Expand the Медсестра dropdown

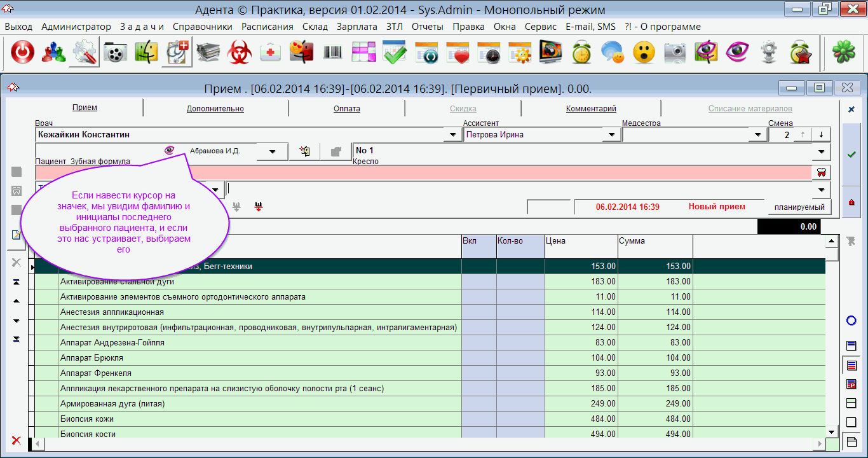pos(757,135)
